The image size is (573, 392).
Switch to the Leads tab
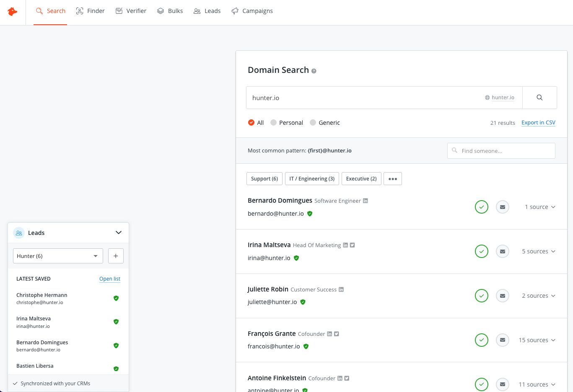[207, 11]
